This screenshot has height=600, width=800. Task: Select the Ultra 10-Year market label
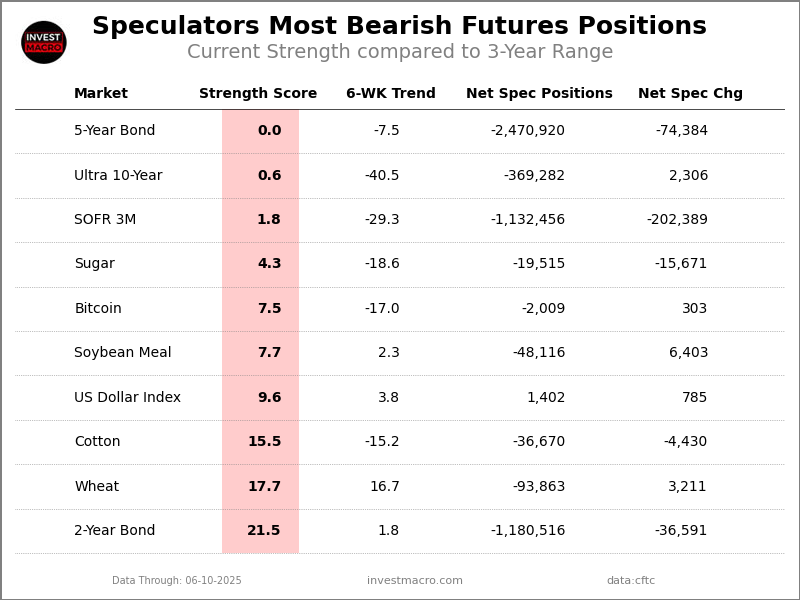pyautogui.click(x=118, y=176)
